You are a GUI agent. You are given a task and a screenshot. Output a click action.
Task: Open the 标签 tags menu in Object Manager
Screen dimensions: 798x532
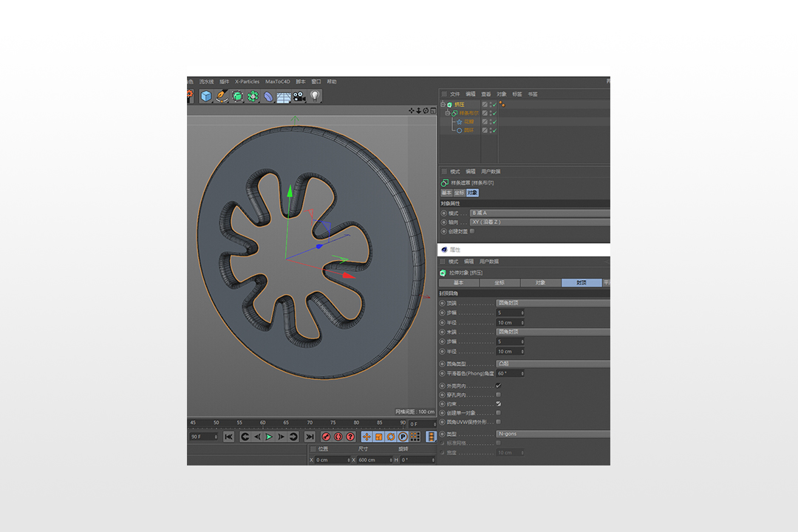pyautogui.click(x=517, y=94)
